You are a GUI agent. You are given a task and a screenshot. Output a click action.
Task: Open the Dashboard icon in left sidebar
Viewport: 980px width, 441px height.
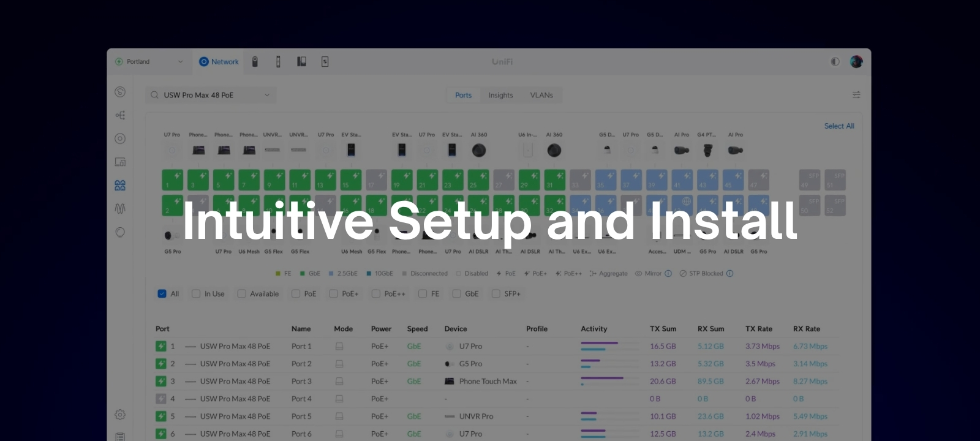point(120,92)
